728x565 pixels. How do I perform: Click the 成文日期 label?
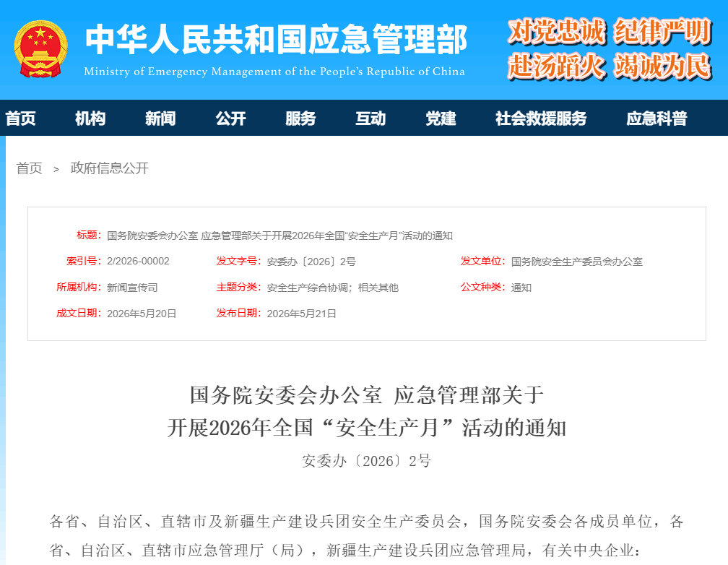(79, 313)
